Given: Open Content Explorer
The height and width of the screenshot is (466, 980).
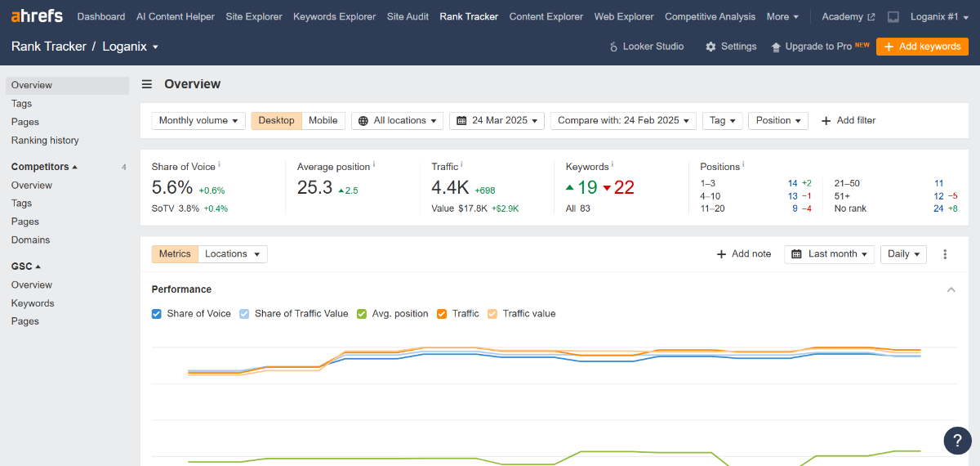Looking at the screenshot, I should click(x=546, y=16).
